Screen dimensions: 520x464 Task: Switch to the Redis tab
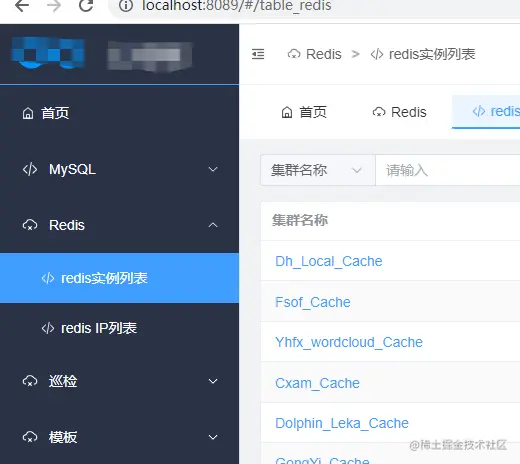[399, 112]
